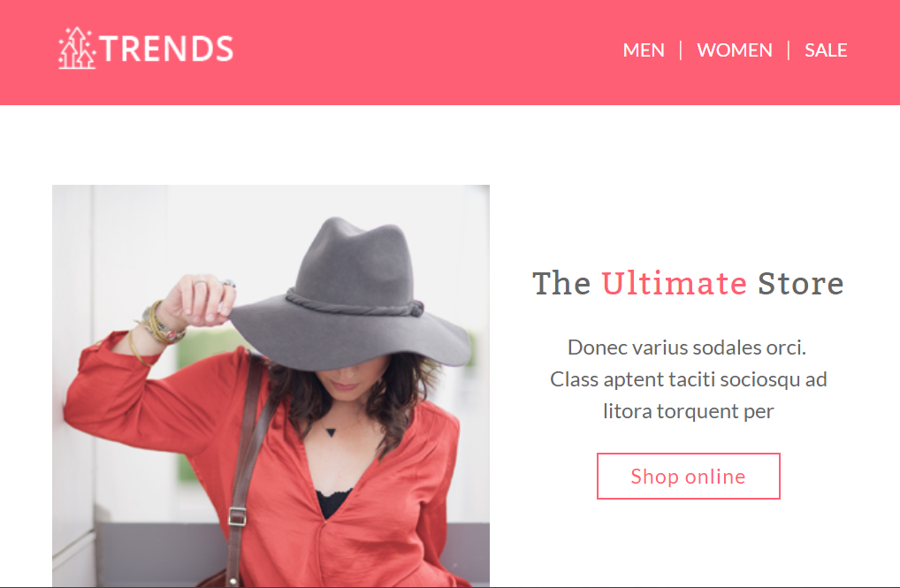Viewport: 900px width, 588px height.
Task: Click the word Store in heading
Action: pos(801,284)
